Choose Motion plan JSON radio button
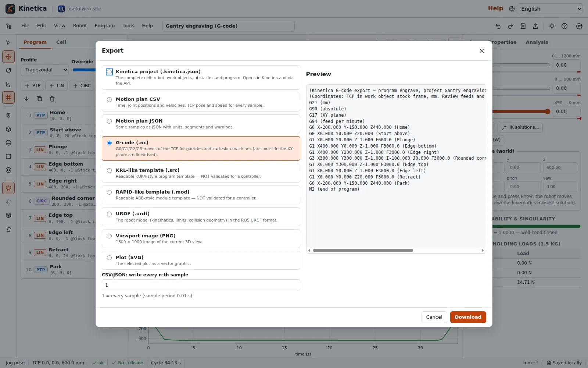 109,121
